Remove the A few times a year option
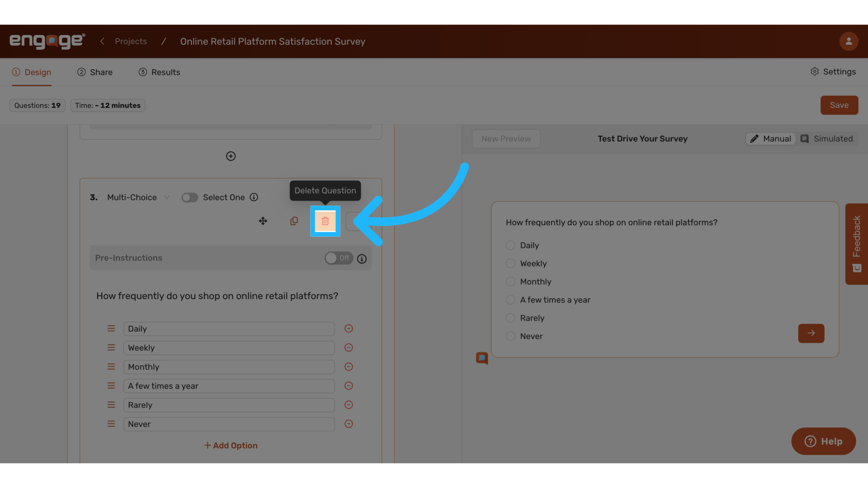868x488 pixels. point(349,385)
